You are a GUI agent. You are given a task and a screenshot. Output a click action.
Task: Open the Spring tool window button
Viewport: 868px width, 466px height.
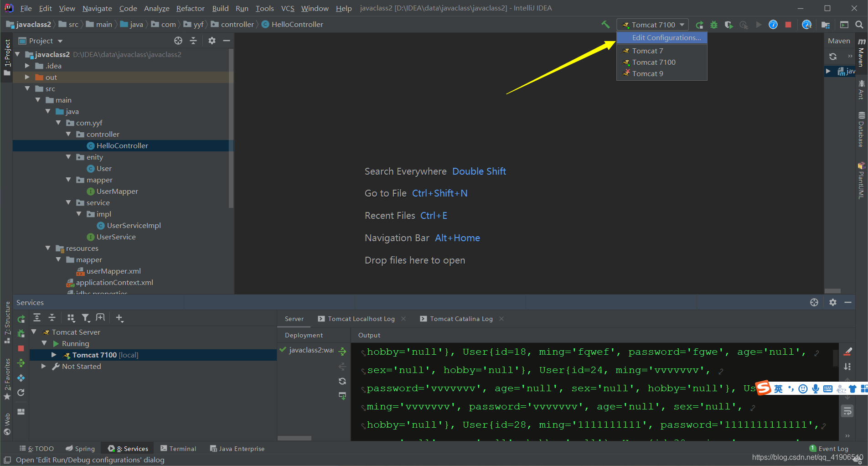coord(80,449)
